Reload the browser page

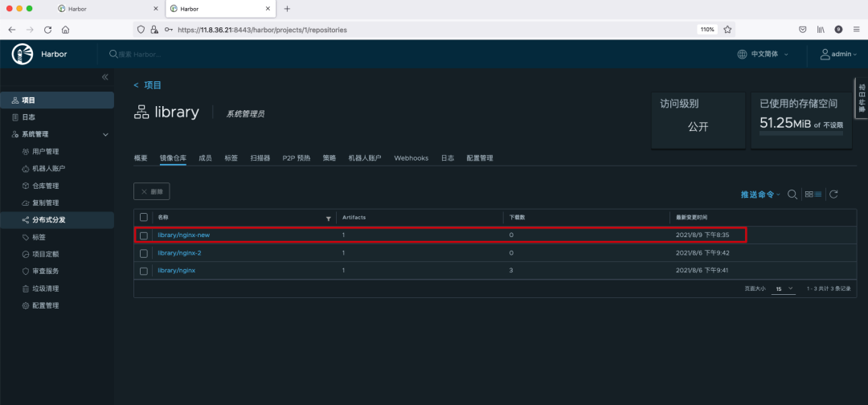(x=48, y=29)
